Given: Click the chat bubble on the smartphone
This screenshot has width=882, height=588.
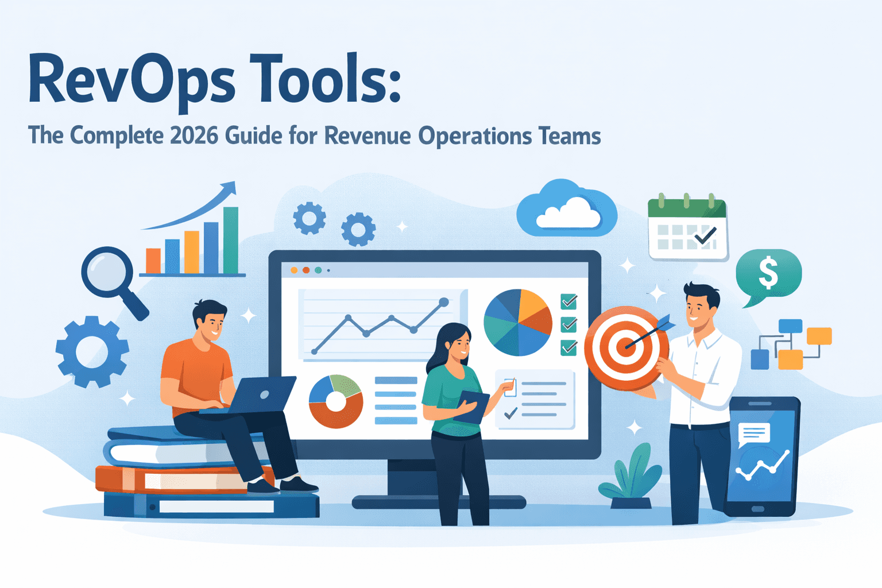Looking at the screenshot, I should pyautogui.click(x=754, y=431).
